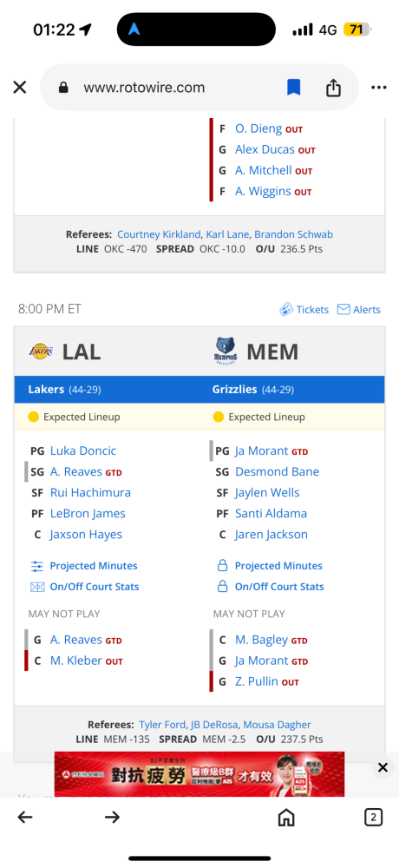This screenshot has width=399, height=868.
Task: Tap the Lakers team logo
Action: point(42,351)
